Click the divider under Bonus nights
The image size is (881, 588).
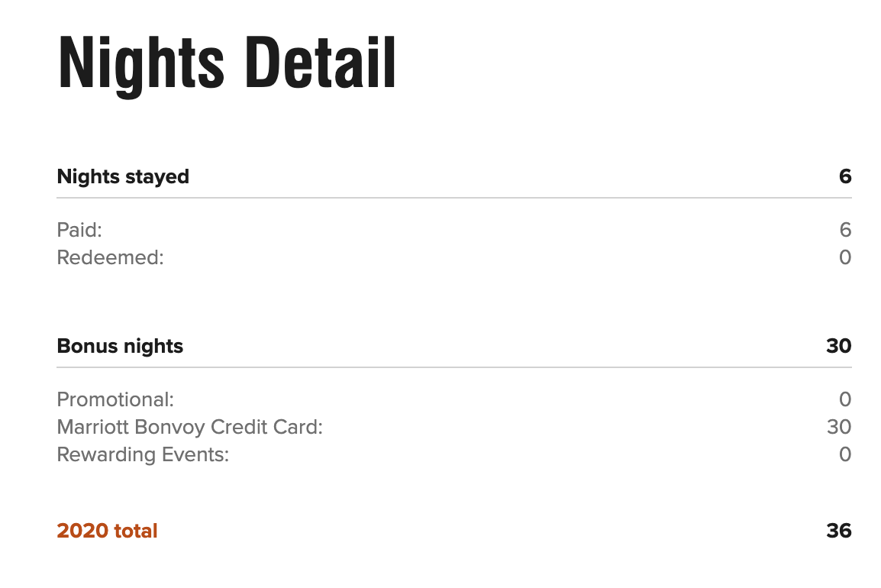point(454,367)
